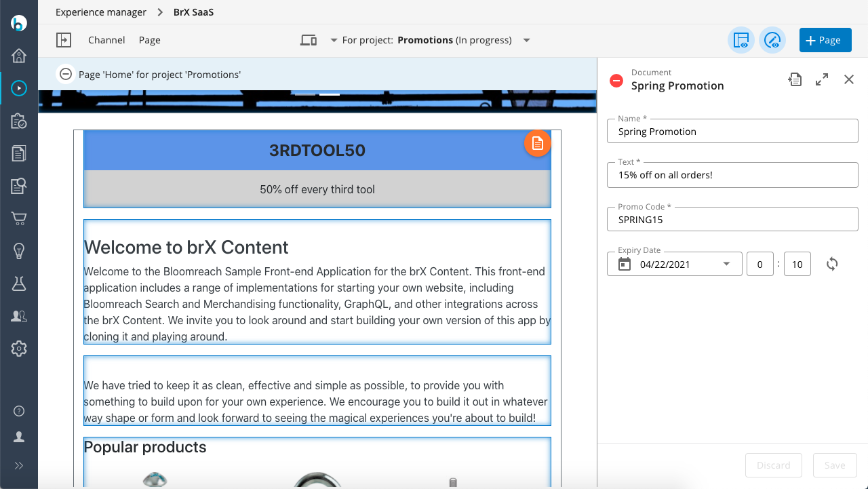This screenshot has width=868, height=489.
Task: Click orange edit document button on banner
Action: (x=538, y=143)
